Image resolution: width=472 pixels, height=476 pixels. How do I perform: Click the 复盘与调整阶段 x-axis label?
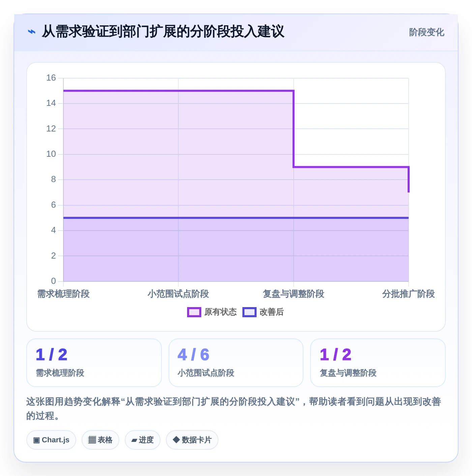click(293, 294)
